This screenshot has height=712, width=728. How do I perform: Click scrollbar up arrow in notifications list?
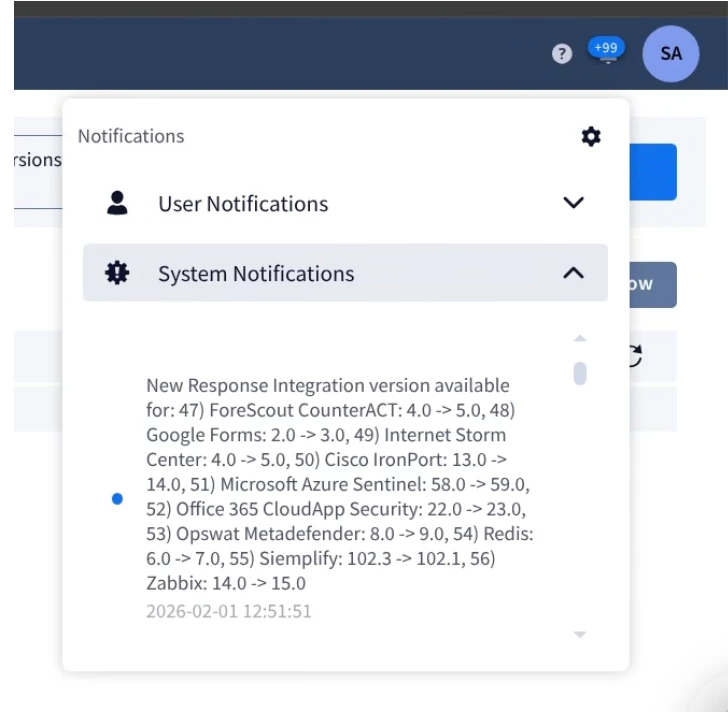click(580, 338)
